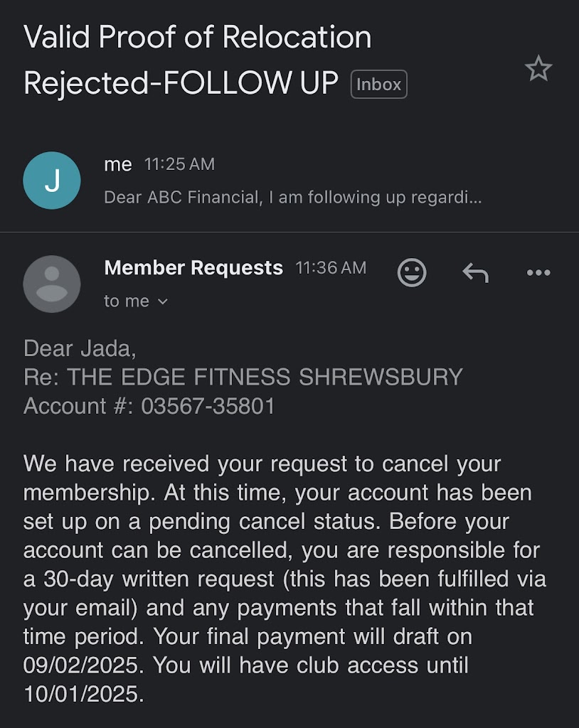Tap the 11:25 AM timestamp
Viewport: 579px width, 728px height.
point(179,164)
